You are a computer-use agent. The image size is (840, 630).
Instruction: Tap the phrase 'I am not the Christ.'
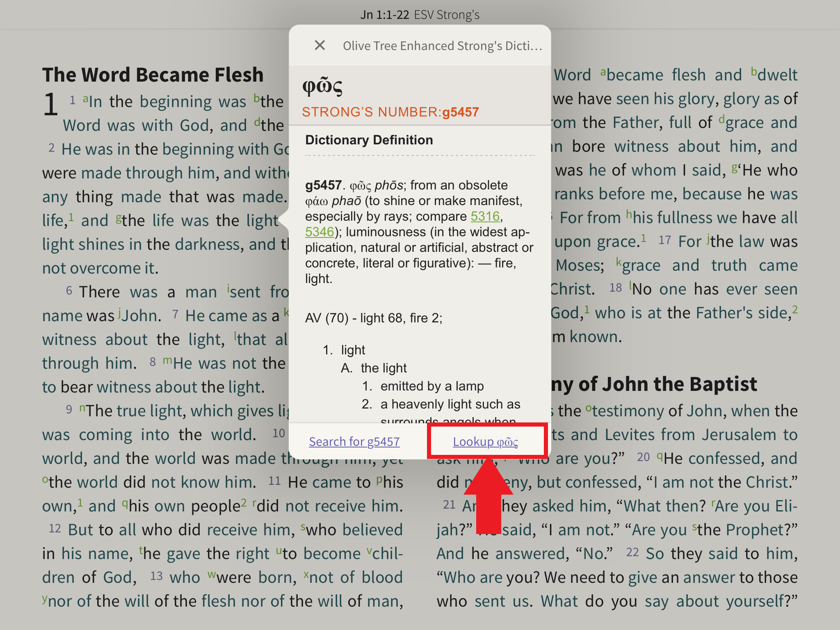pyautogui.click(x=722, y=482)
